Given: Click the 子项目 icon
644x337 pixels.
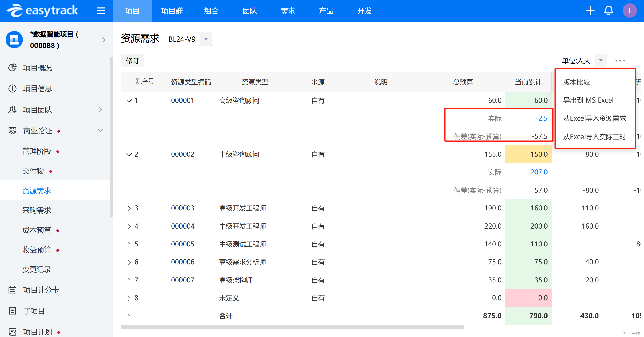Looking at the screenshot, I should 12,311.
